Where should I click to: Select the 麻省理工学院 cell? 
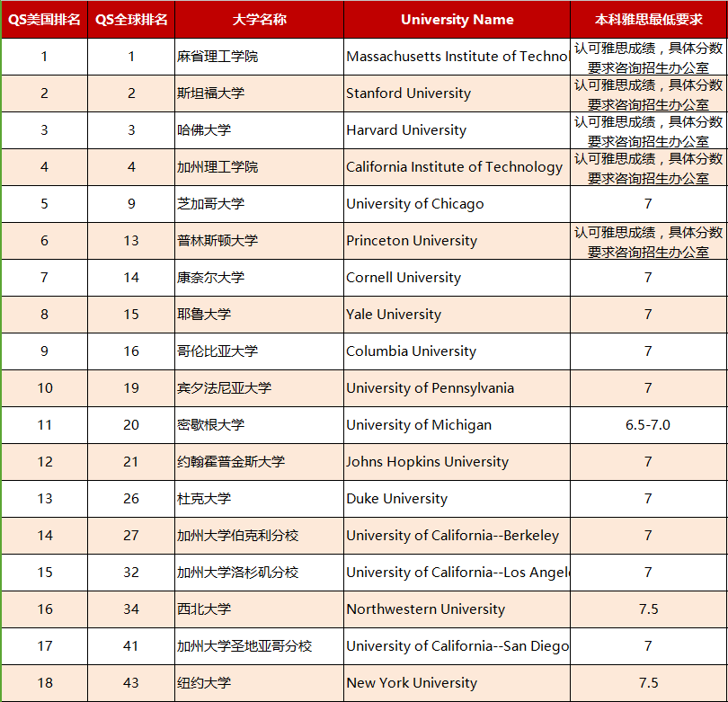259,57
